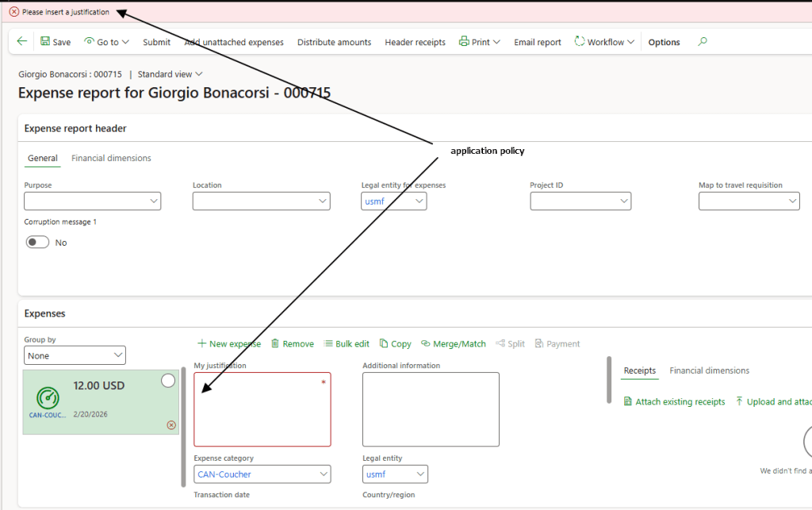The image size is (812, 510).
Task: Click the Bulk edit icon
Action: [328, 343]
